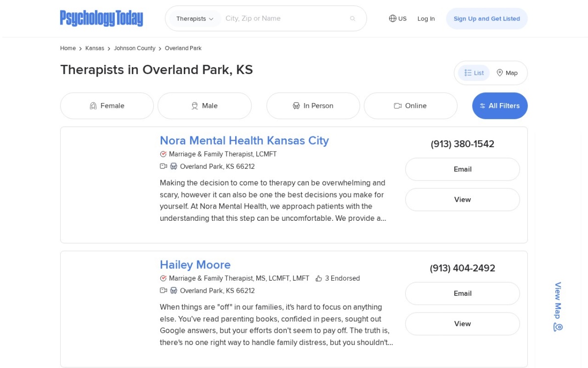Click the in-person couch icon in Nora's listing
Screen dimensions: 588x368
[x=173, y=166]
